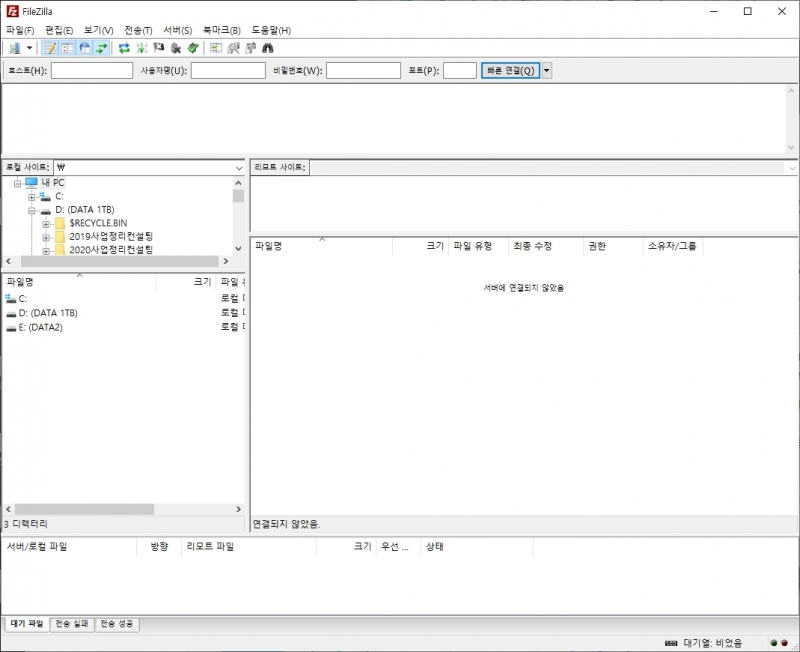800x652 pixels.
Task: Open the Site Manager icon
Action: click(14, 48)
